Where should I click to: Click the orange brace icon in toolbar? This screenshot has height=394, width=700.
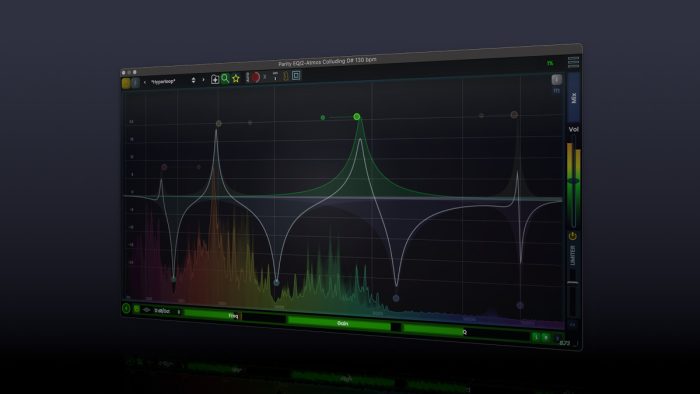[286, 76]
